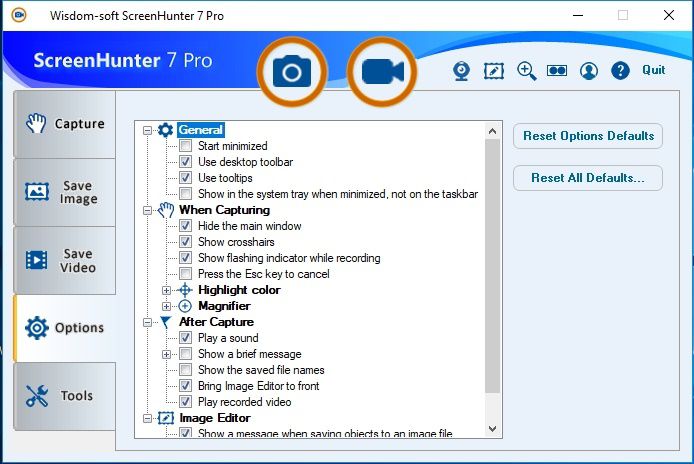This screenshot has height=464, width=694.
Task: Click the ScreenHunter app icon in title bar
Action: pyautogui.click(x=19, y=15)
